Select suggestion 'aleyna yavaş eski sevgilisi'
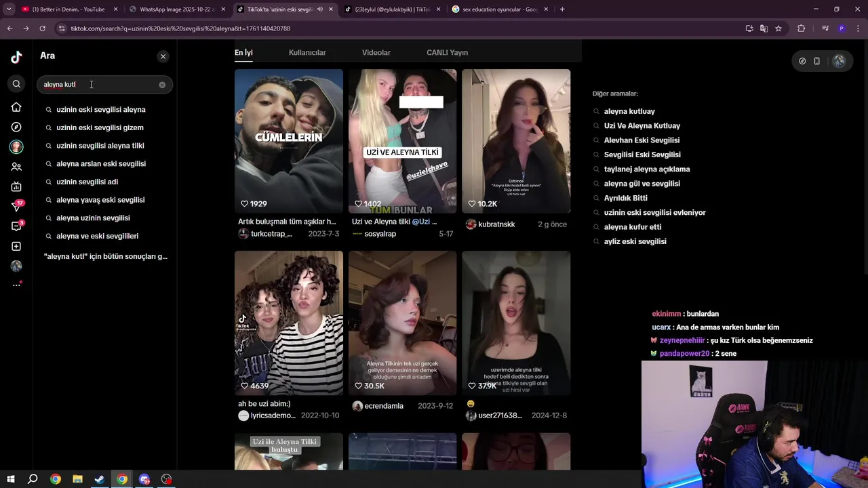The height and width of the screenshot is (488, 868). point(100,200)
